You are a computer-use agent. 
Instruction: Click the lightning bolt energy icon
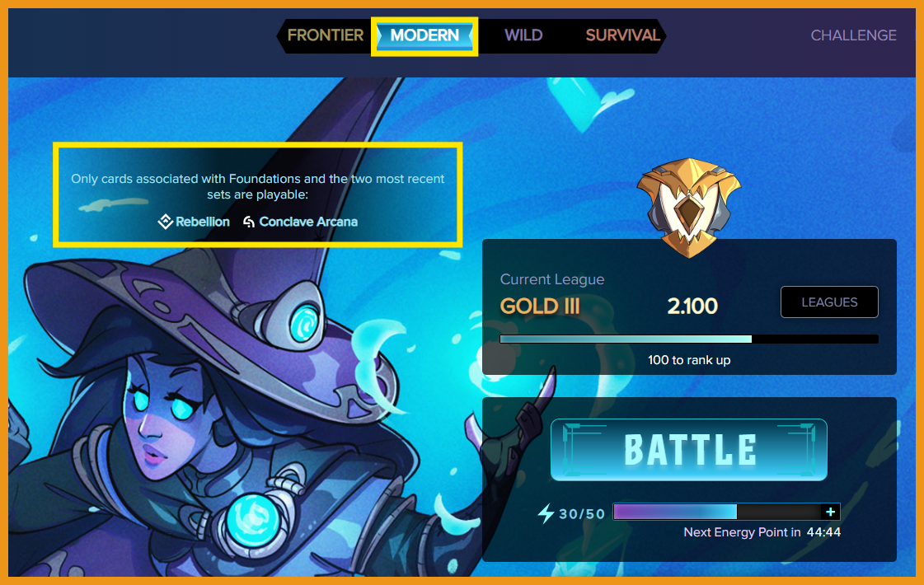(546, 513)
